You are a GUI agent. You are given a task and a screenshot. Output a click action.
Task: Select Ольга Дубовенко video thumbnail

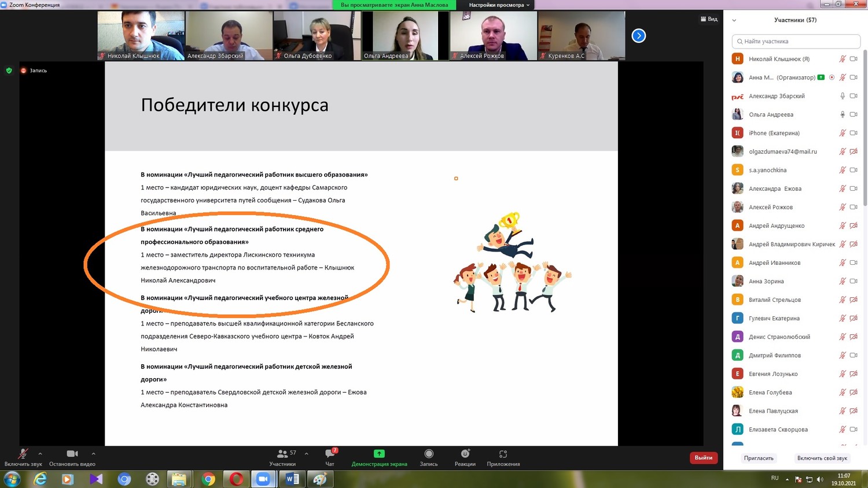(317, 35)
